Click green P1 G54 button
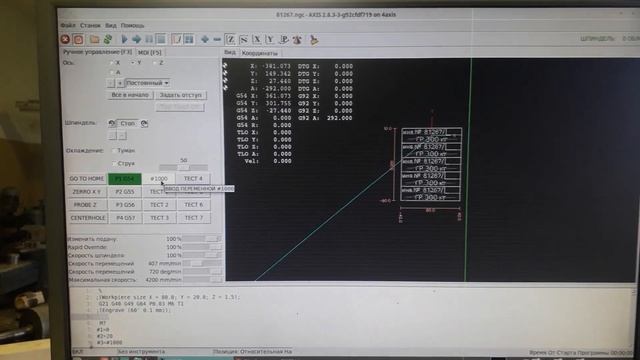 pos(124,179)
